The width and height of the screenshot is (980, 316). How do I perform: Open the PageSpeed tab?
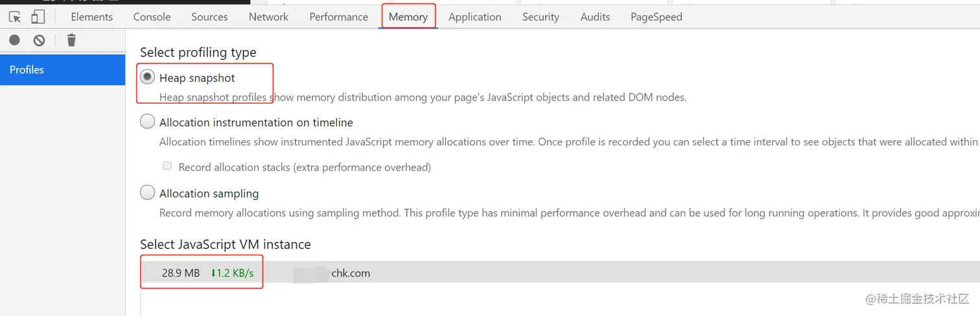[656, 17]
